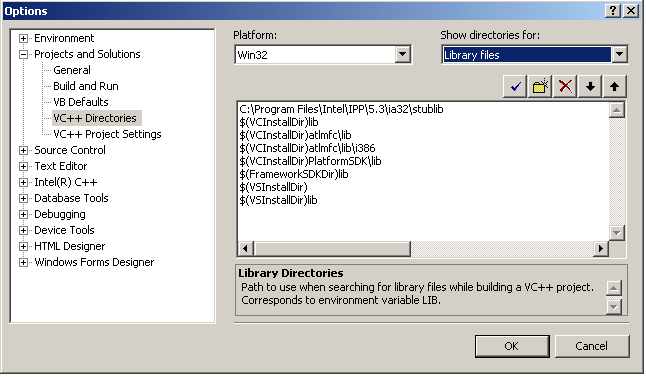Viewport: 646px width, 377px height.
Task: Select the Database Tools label
Action: point(71,199)
